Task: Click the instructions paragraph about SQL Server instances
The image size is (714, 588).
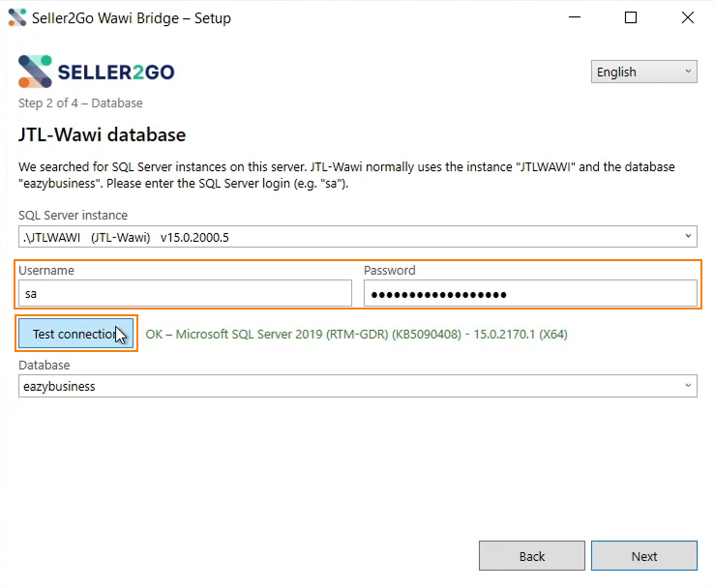Action: [x=346, y=175]
